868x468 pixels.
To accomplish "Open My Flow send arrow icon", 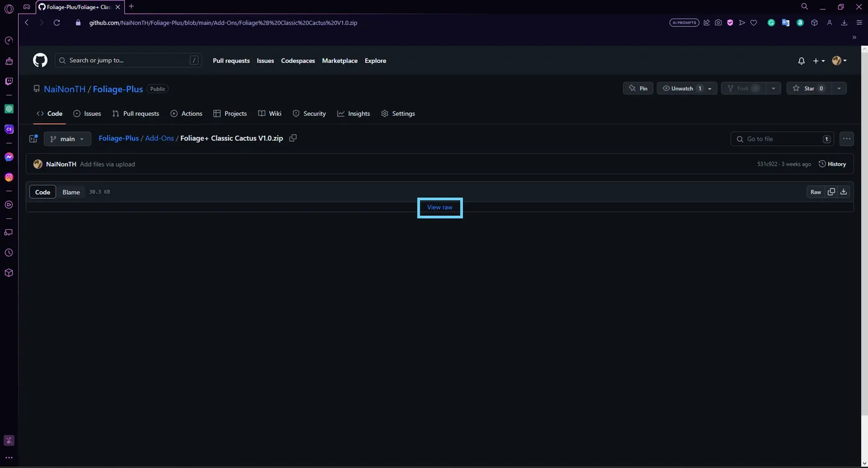I will (742, 23).
